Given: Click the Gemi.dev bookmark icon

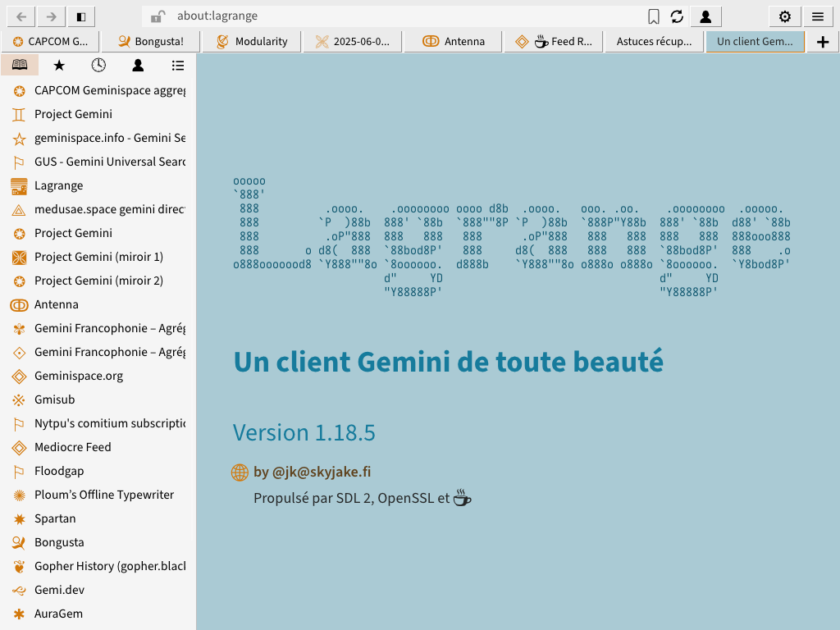Looking at the screenshot, I should click(20, 591).
